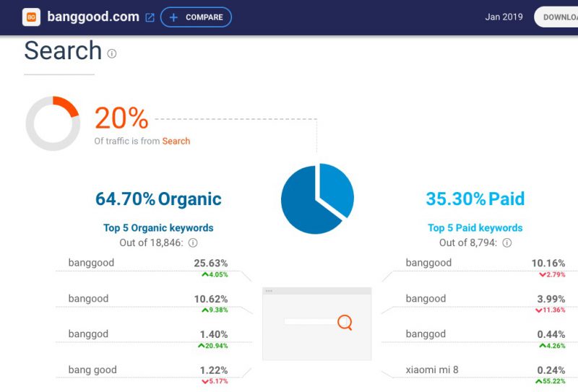Image resolution: width=578 pixels, height=392 pixels.
Task: Click the info icon next to Search heading
Action: pos(112,54)
